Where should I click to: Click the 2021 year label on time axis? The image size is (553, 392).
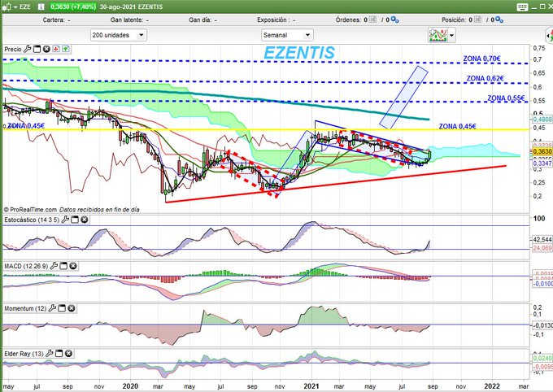(x=311, y=386)
